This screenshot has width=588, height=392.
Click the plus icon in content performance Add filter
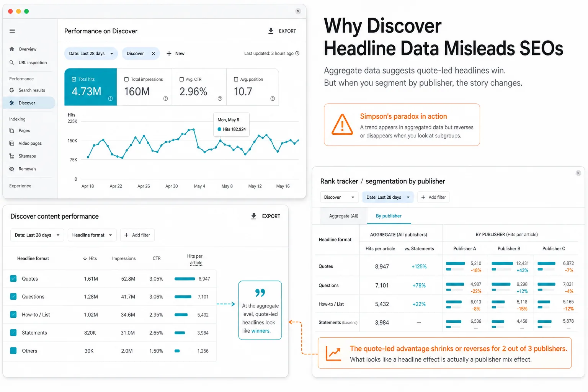126,235
